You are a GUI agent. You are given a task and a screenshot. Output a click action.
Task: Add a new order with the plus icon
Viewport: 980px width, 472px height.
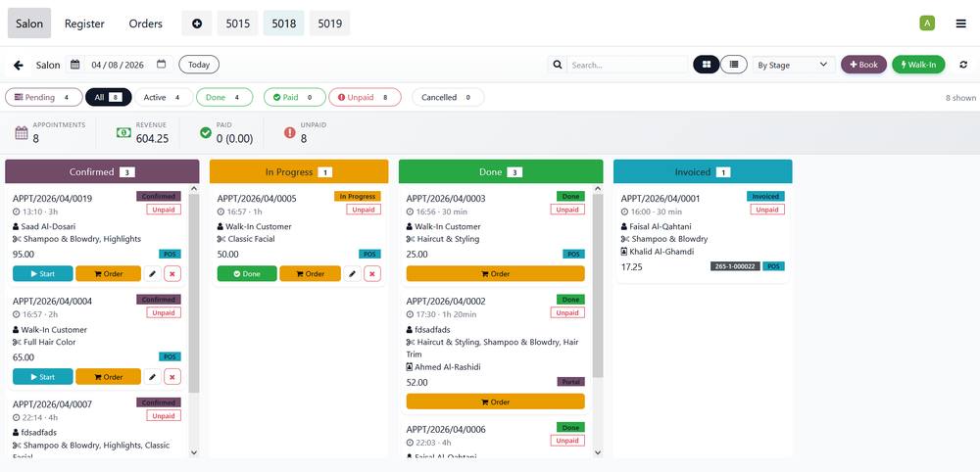(197, 24)
